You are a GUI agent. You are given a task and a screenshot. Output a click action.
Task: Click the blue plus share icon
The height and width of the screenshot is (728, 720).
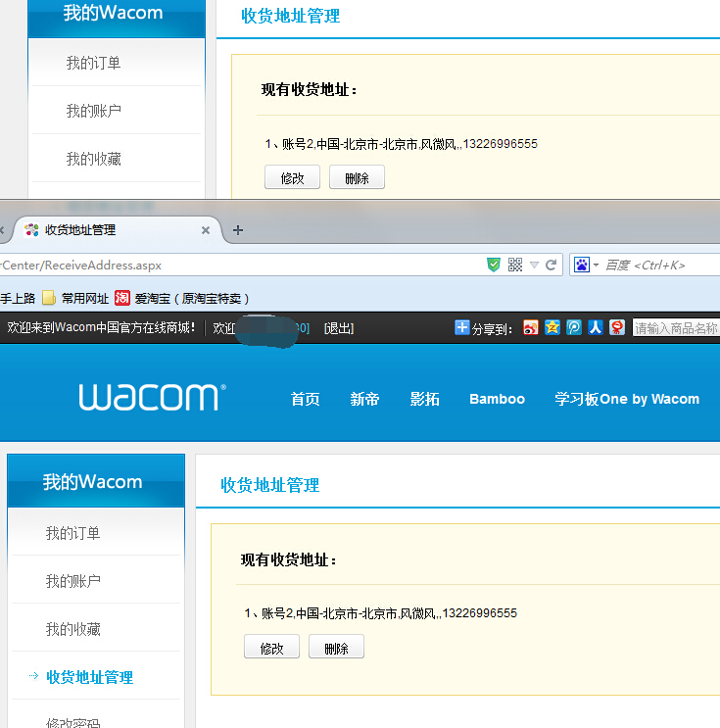click(x=461, y=327)
